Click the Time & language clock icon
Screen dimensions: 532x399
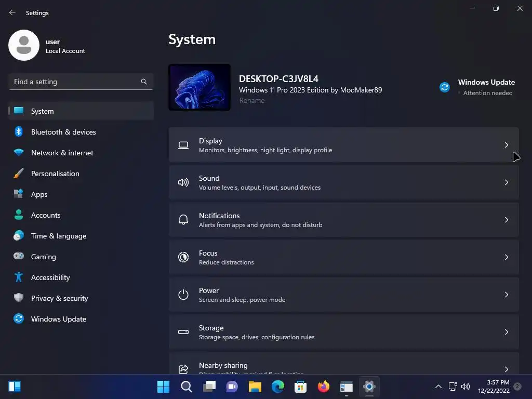19,235
